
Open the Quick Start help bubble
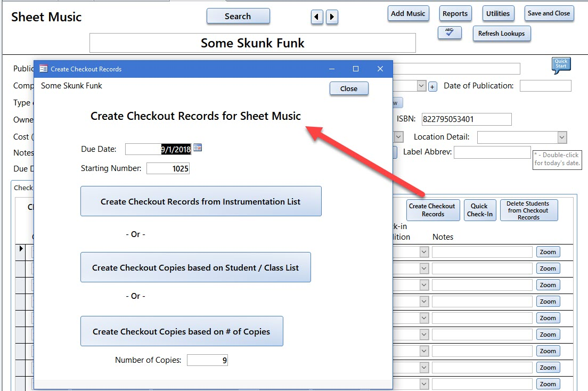coord(561,65)
